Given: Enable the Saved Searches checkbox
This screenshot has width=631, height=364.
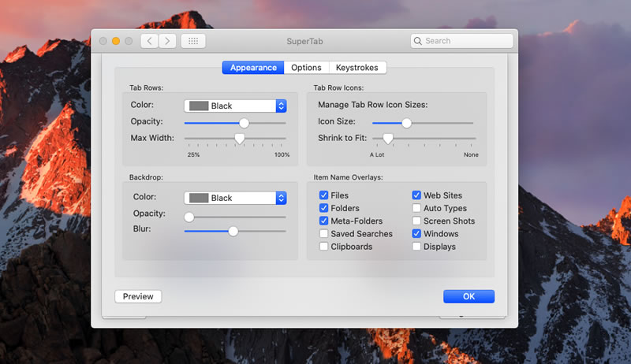Looking at the screenshot, I should click(323, 233).
